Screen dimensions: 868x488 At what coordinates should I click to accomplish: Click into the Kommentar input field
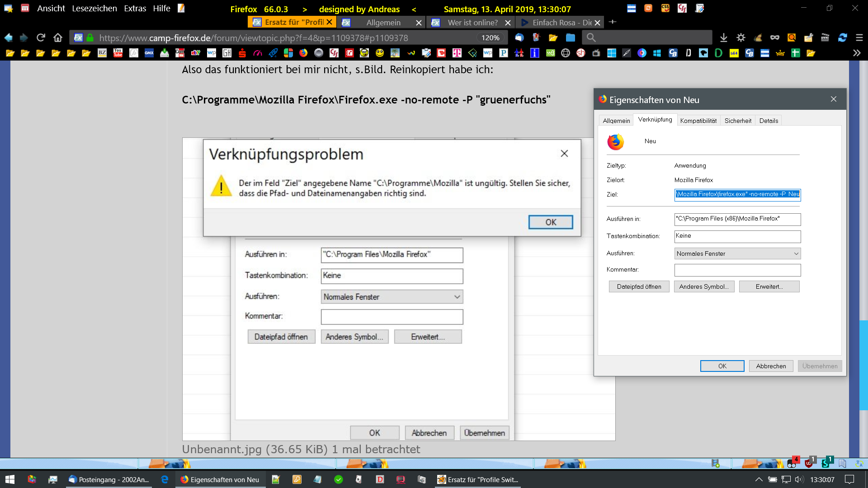coord(737,270)
